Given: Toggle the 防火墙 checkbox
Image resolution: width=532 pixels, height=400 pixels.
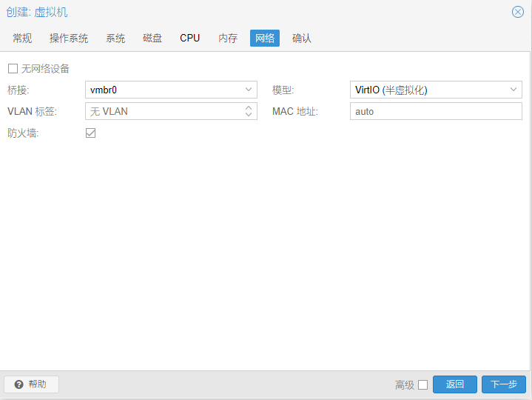Looking at the screenshot, I should [91, 133].
